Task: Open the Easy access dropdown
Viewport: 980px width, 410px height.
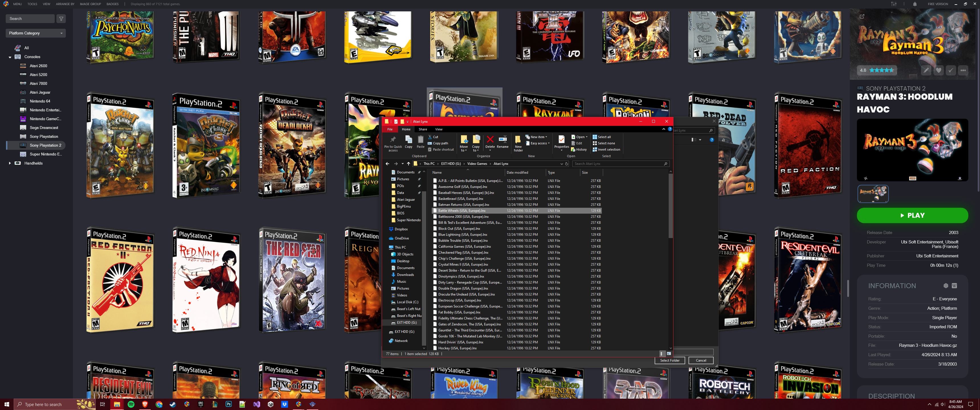Action: 538,143
